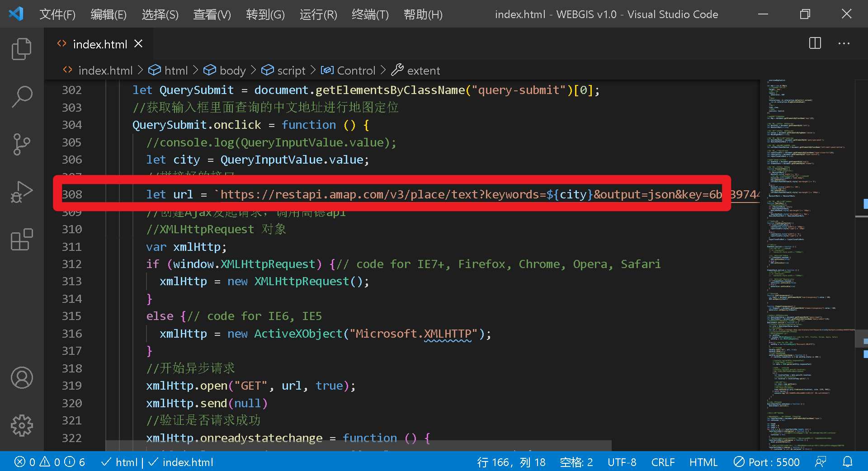This screenshot has width=868, height=471.
Task: Click index.html status item with checkmark
Action: (180, 462)
